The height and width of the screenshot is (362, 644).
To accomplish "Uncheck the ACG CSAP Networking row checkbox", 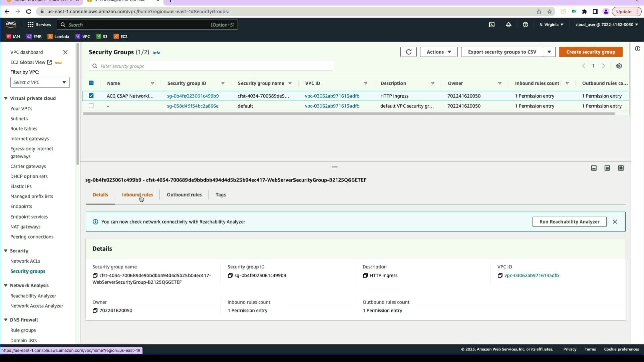I will (x=91, y=96).
